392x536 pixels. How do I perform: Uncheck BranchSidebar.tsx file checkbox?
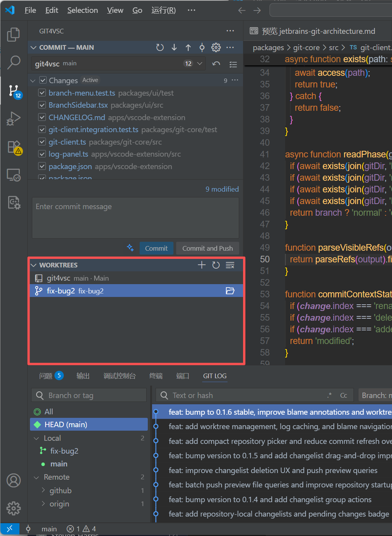click(x=42, y=105)
